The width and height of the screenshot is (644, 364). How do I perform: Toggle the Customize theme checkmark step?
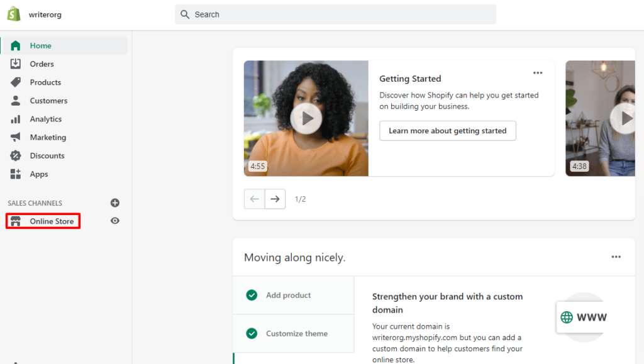[x=252, y=334]
